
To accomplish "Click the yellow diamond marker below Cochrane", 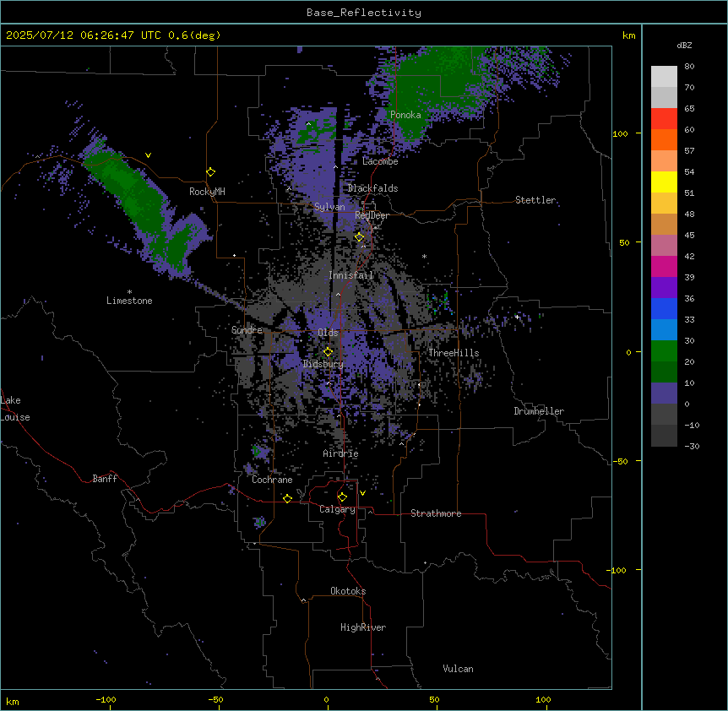I will click(x=287, y=498).
